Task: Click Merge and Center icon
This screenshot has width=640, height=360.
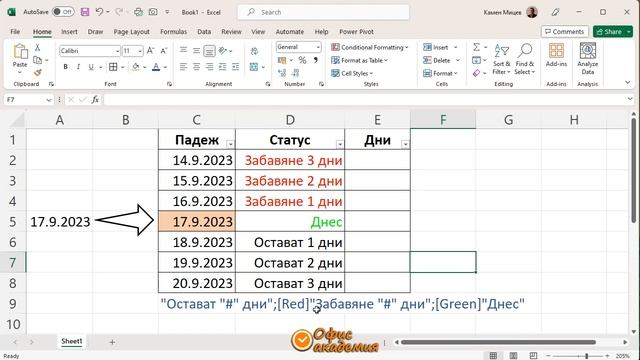Action: [254, 67]
